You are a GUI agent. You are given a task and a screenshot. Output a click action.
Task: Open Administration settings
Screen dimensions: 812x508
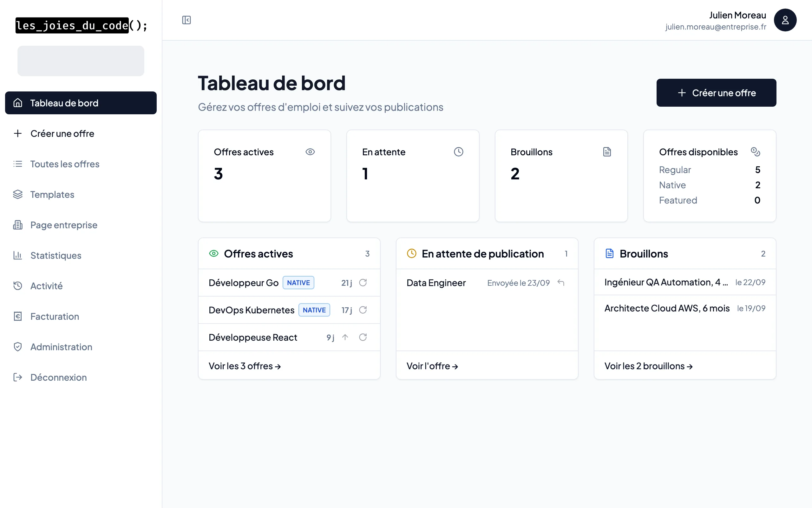pyautogui.click(x=81, y=347)
